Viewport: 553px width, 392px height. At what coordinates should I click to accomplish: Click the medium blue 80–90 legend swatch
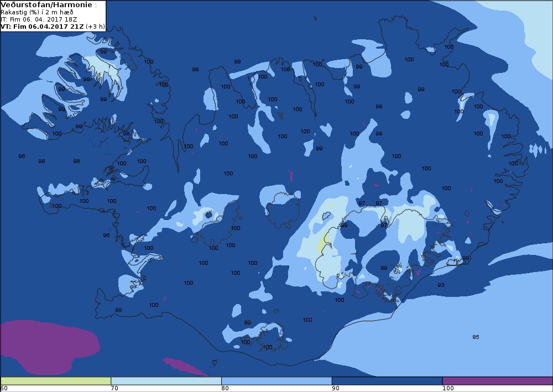tap(276, 381)
